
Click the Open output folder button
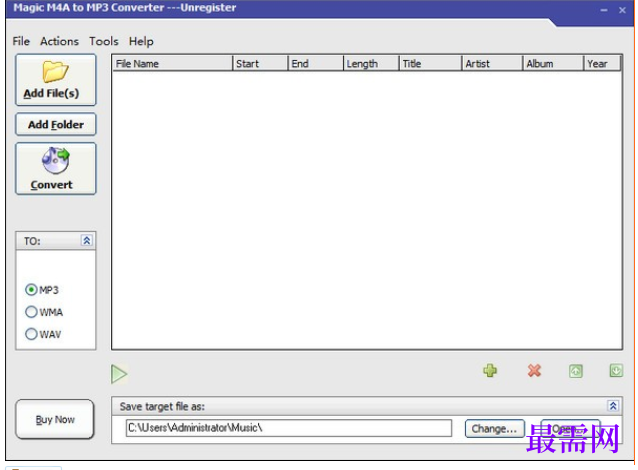click(570, 428)
